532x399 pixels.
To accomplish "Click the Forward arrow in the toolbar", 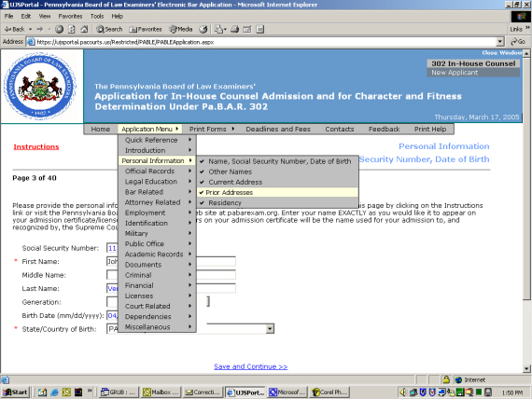I will point(40,29).
